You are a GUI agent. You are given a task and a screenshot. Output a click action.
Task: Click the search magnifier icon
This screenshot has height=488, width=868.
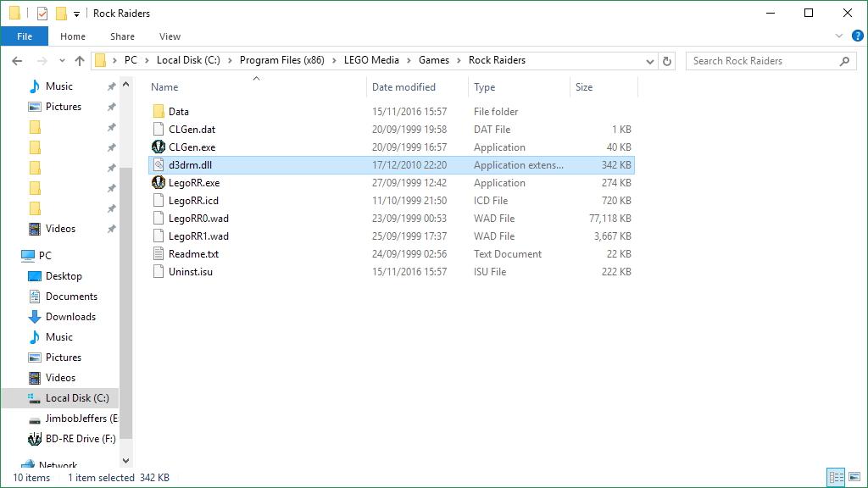[x=845, y=61]
